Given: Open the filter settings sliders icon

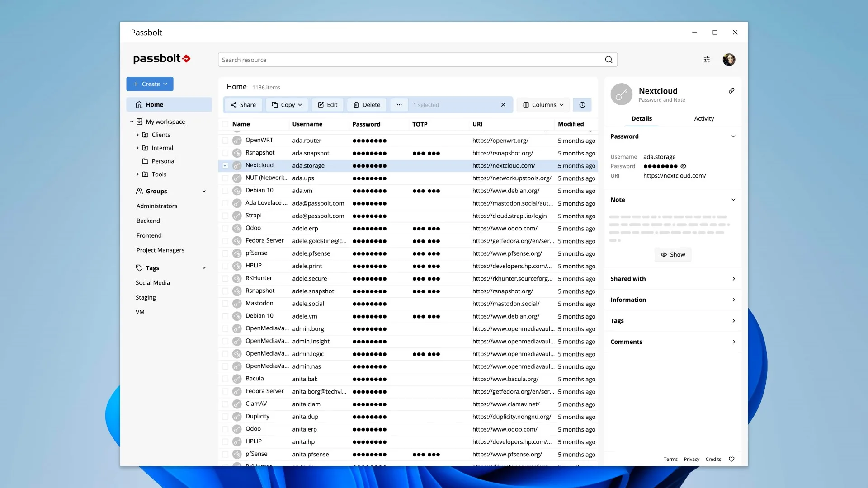Looking at the screenshot, I should [x=707, y=60].
